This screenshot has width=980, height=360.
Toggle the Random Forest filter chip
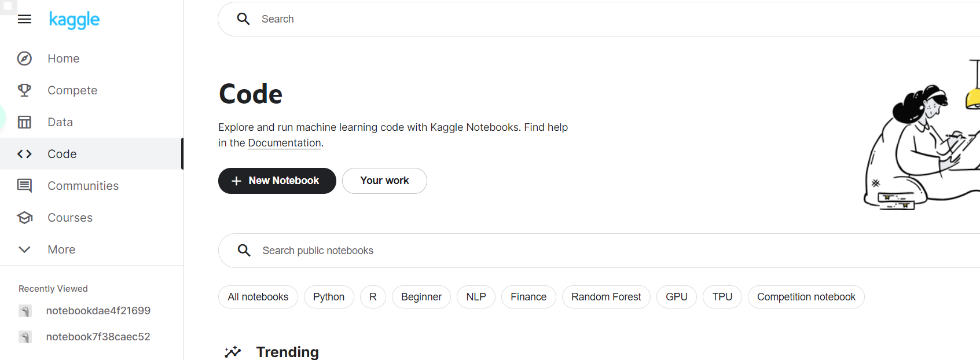(606, 297)
